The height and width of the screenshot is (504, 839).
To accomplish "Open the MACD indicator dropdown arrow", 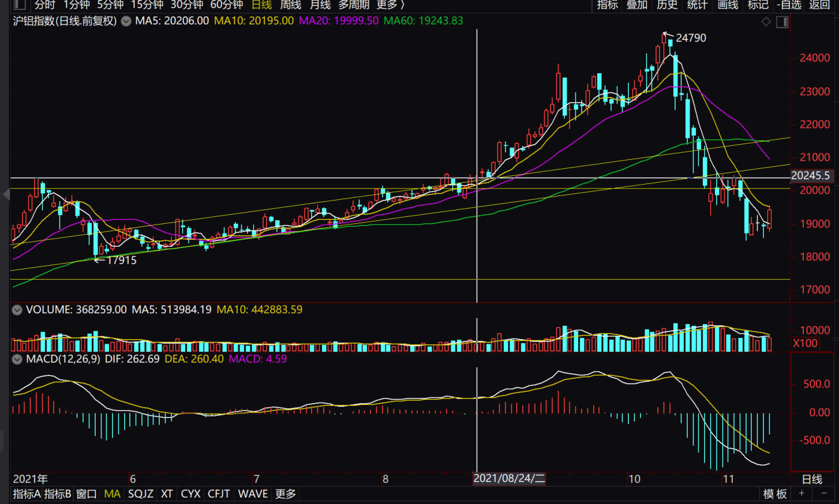I will point(17,359).
